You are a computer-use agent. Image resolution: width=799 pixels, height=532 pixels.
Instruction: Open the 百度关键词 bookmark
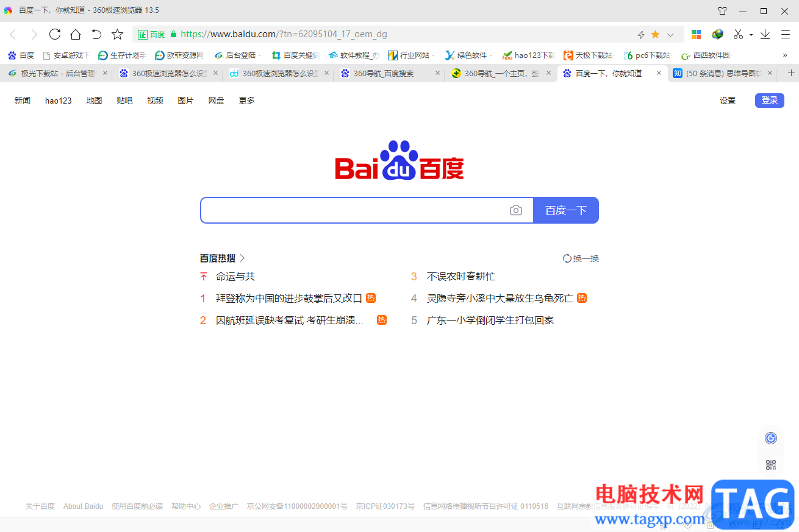click(295, 55)
